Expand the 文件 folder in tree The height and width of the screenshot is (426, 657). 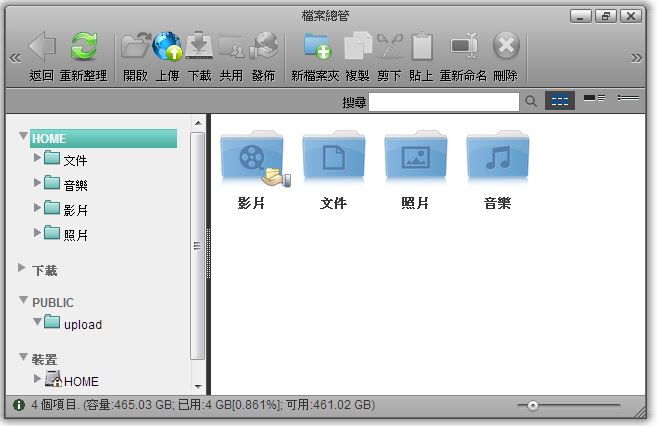pos(38,158)
